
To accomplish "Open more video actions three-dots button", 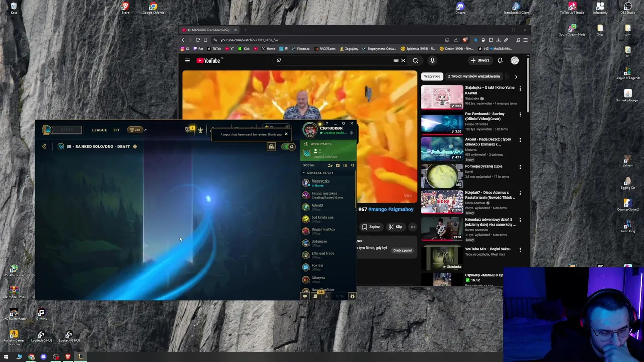I will click(412, 227).
